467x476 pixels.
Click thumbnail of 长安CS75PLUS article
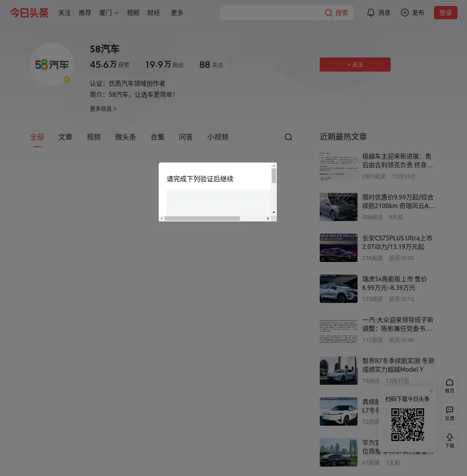[x=339, y=248]
